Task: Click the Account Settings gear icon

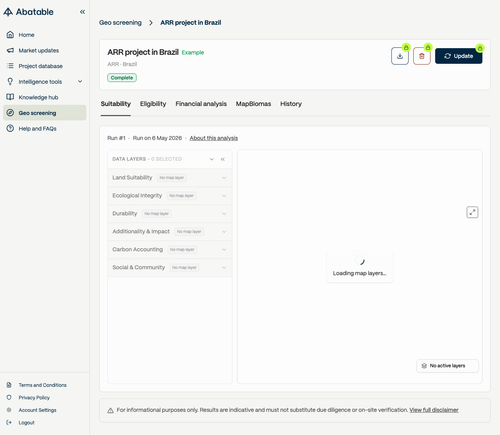Action: pyautogui.click(x=9, y=410)
